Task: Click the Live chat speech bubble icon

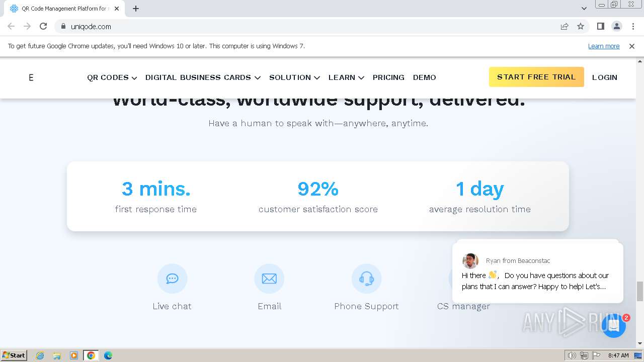Action: coord(172,279)
